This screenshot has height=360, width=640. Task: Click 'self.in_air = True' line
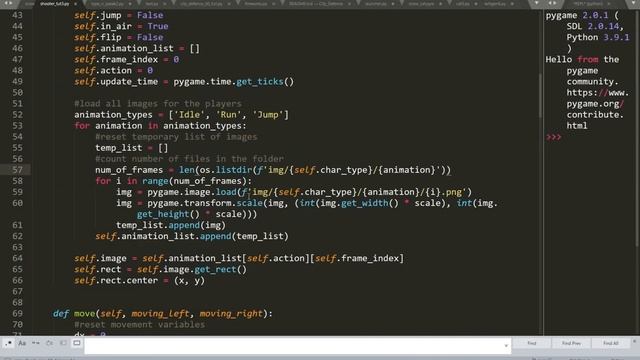(x=121, y=26)
